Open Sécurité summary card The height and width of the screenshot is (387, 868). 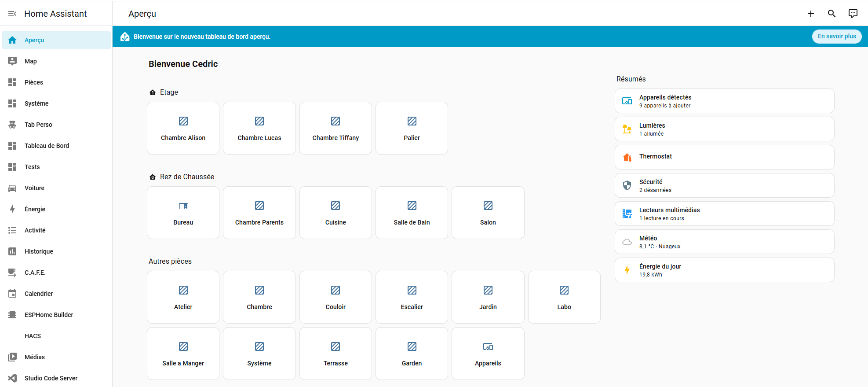(724, 185)
